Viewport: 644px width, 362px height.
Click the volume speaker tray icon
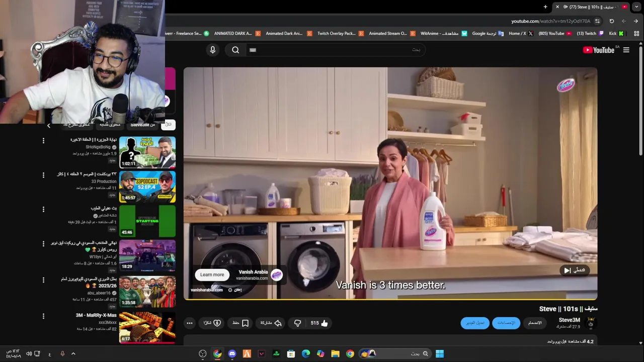(29, 354)
